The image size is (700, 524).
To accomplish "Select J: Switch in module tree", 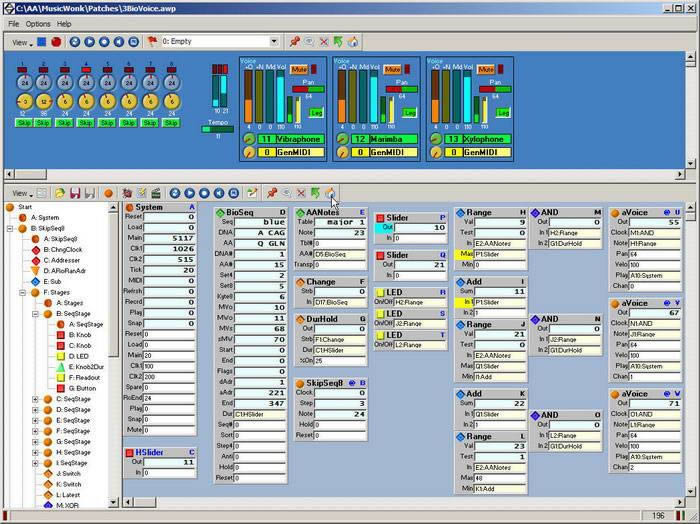I will 68,474.
